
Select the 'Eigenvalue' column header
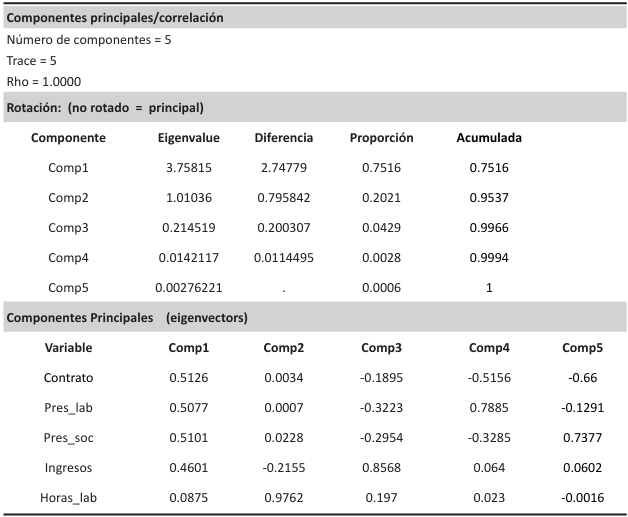189,138
